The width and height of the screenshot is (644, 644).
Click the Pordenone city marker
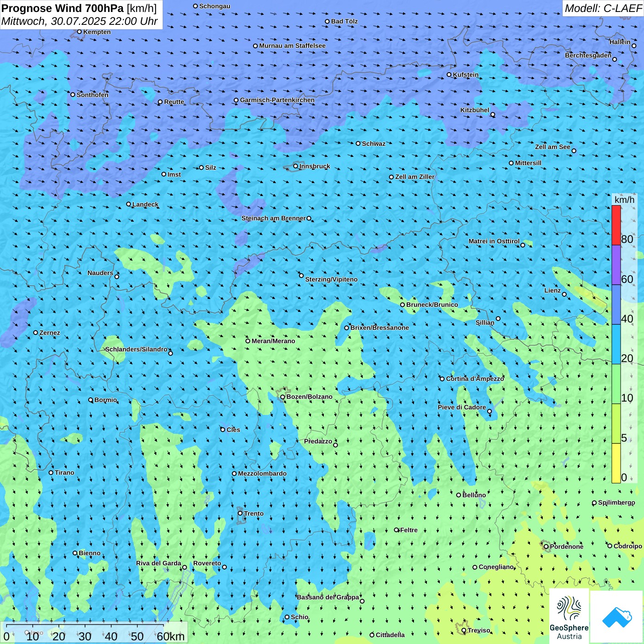[546, 546]
